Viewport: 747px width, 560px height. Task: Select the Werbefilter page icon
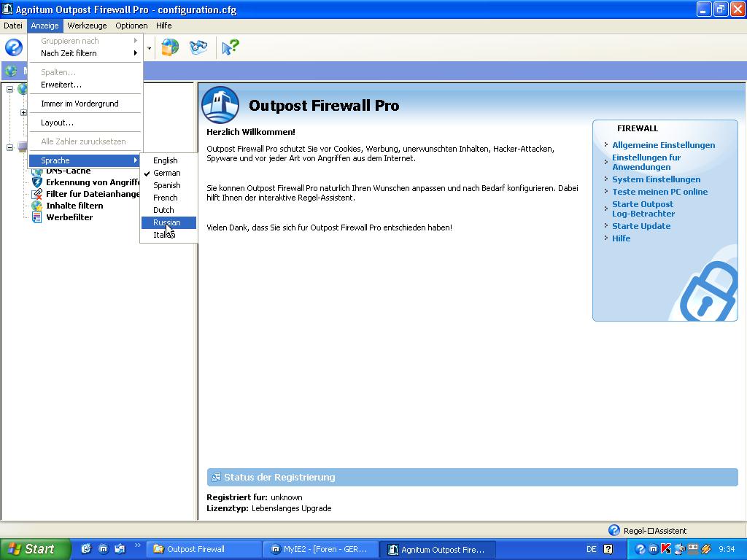point(36,217)
